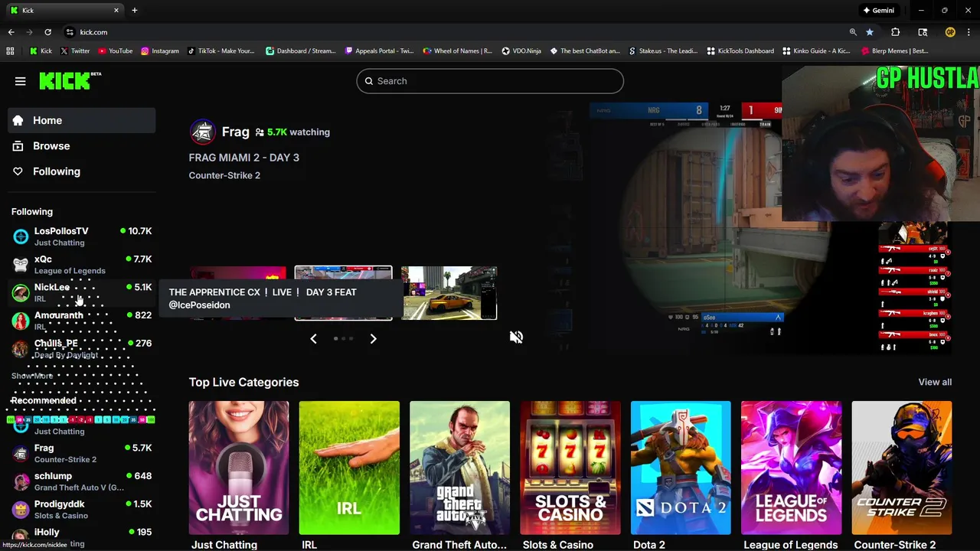Click schlump avatar icon
This screenshot has height=551, width=980.
pyautogui.click(x=21, y=481)
